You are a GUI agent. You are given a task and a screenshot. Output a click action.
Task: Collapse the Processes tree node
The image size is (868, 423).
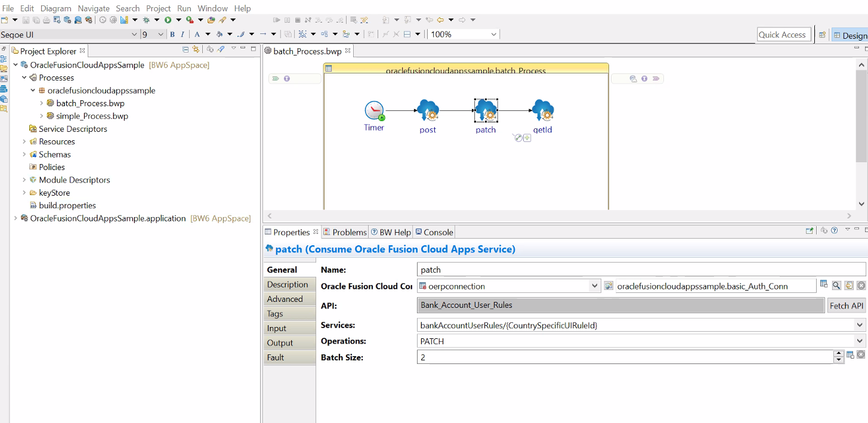[x=24, y=78]
